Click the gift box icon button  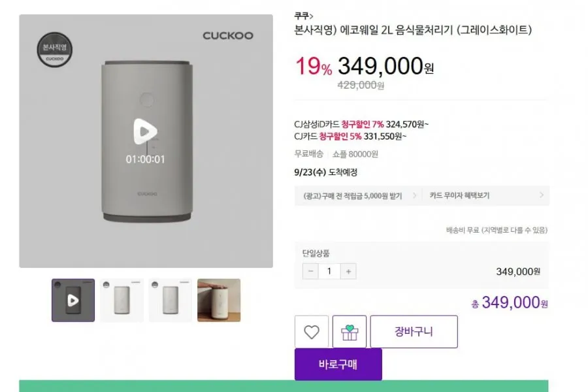pyautogui.click(x=349, y=332)
